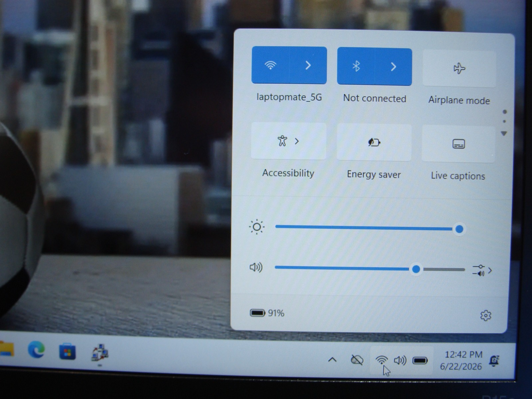Show hidden tray icons chevron
Image resolution: width=532 pixels, height=399 pixels.
(x=332, y=359)
